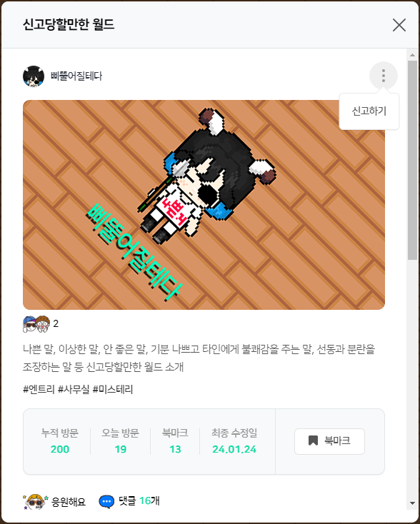Viewport: 420px width, 524px height.
Task: Toggle the 북마크 button
Action: pos(329,441)
